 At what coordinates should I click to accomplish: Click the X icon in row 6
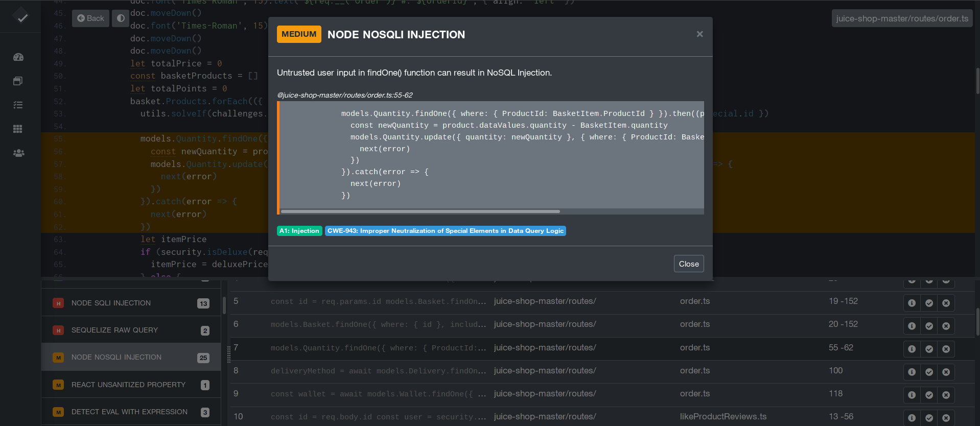[946, 326]
